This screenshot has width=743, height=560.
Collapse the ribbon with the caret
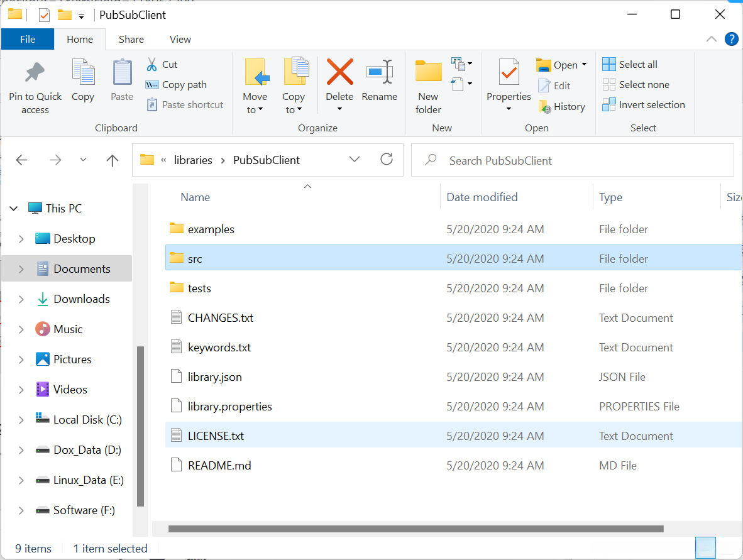[x=711, y=39]
